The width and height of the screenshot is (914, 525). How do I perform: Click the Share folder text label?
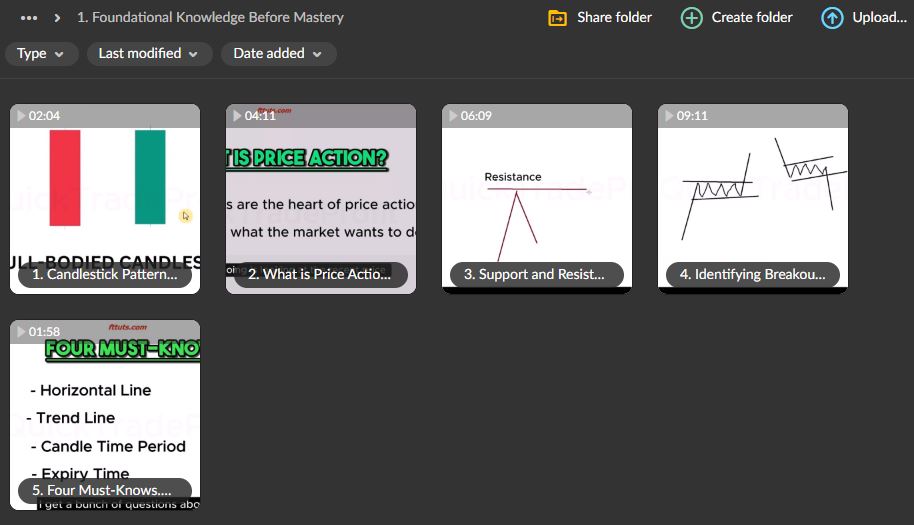click(614, 18)
